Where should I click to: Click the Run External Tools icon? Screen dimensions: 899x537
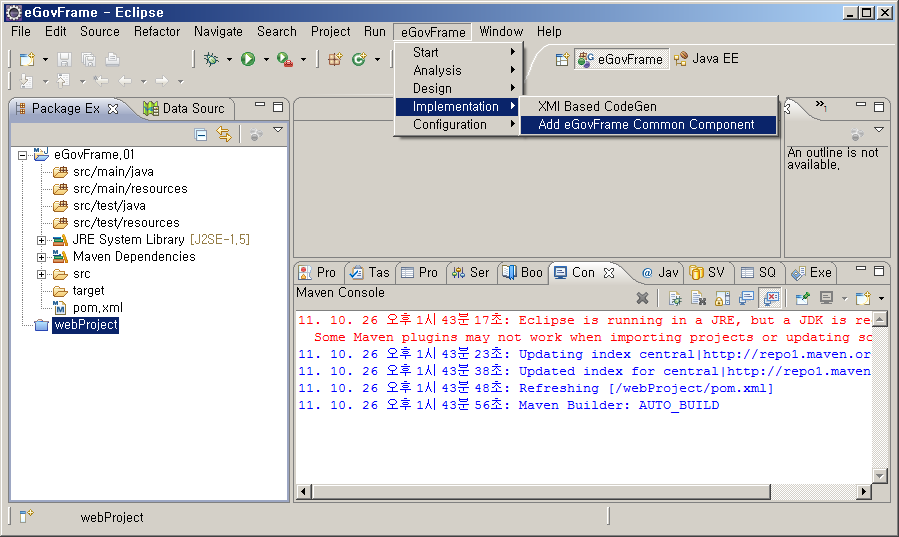tap(284, 60)
